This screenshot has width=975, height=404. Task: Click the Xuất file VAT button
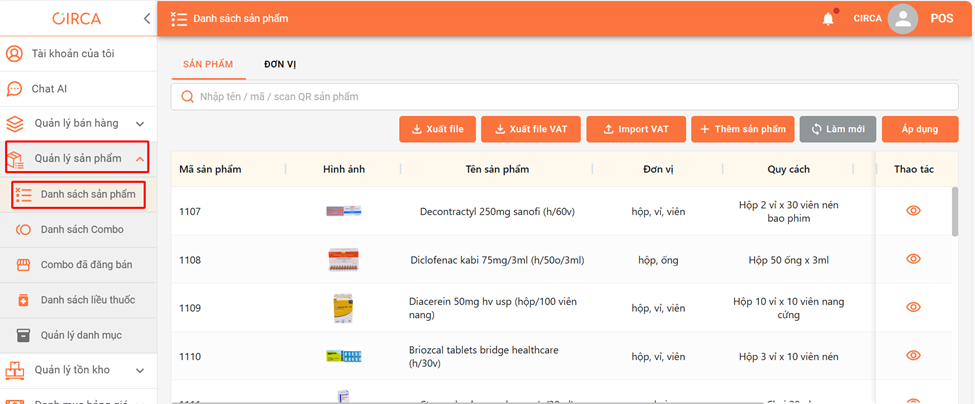[529, 129]
